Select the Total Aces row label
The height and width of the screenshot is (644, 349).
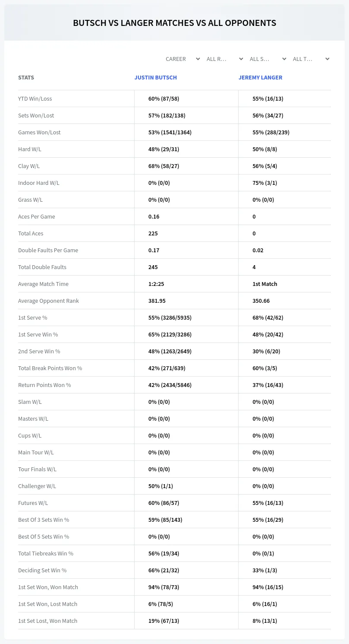point(31,233)
